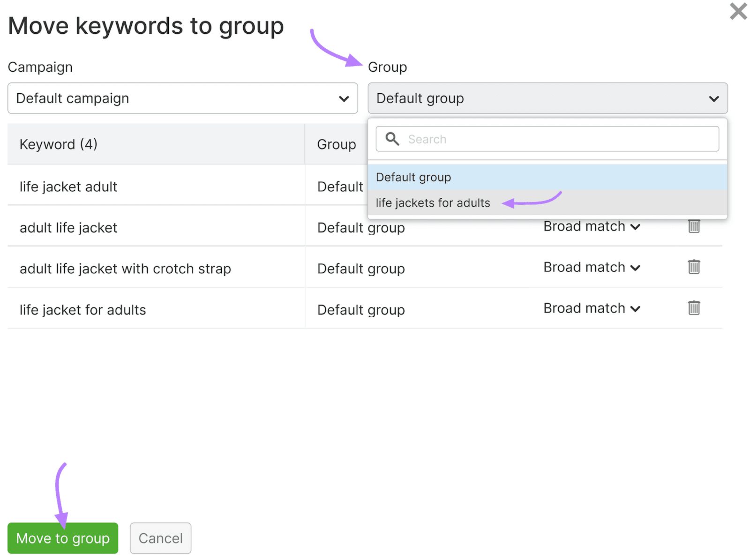
Task: Click the "Move to group" button
Action: (62, 538)
